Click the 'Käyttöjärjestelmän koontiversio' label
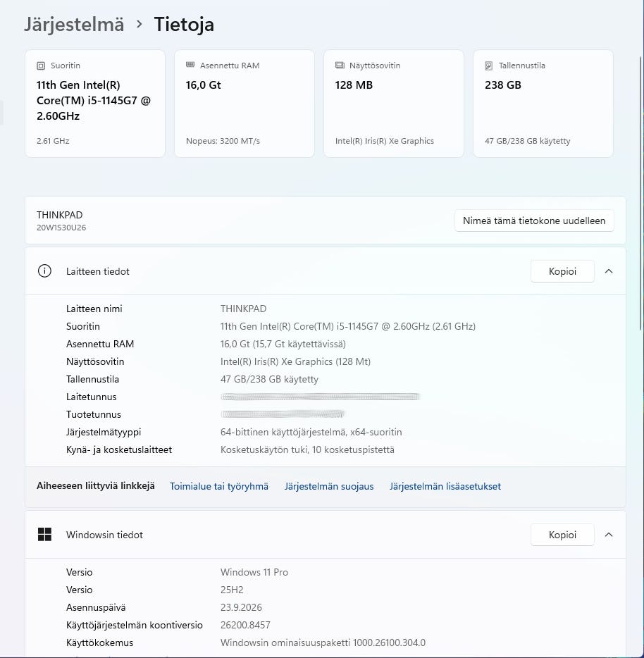 (135, 626)
